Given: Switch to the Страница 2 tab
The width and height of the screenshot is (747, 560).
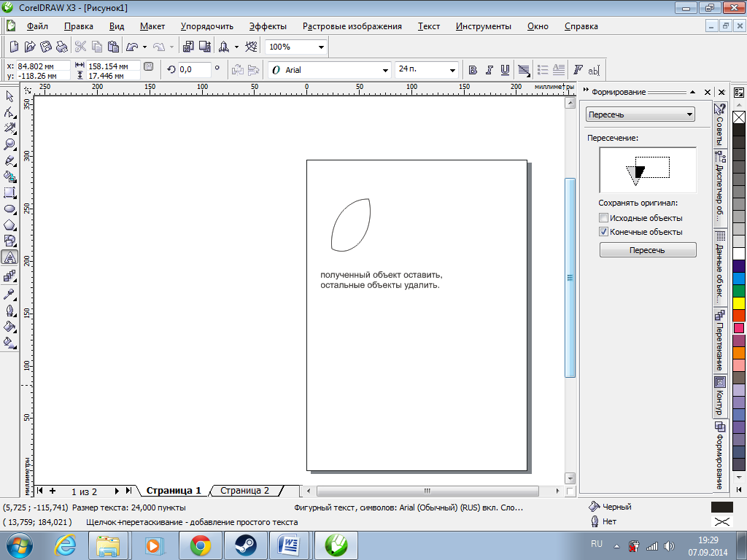Looking at the screenshot, I should pyautogui.click(x=245, y=491).
